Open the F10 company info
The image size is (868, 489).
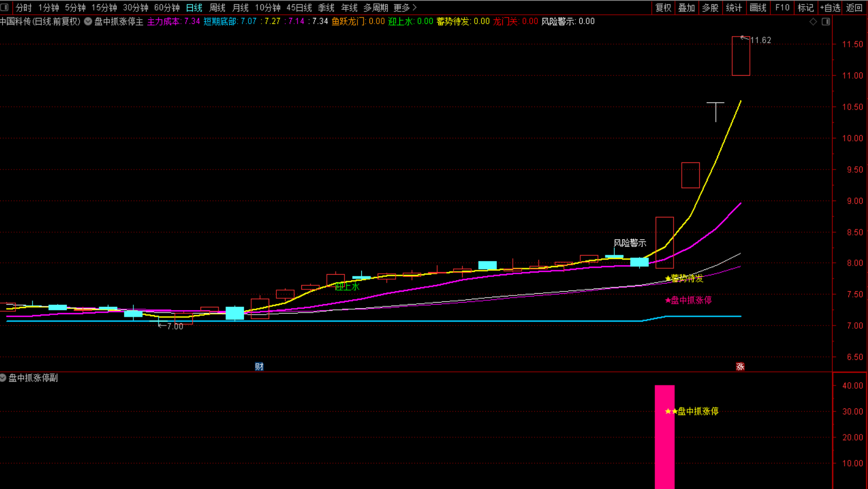782,8
